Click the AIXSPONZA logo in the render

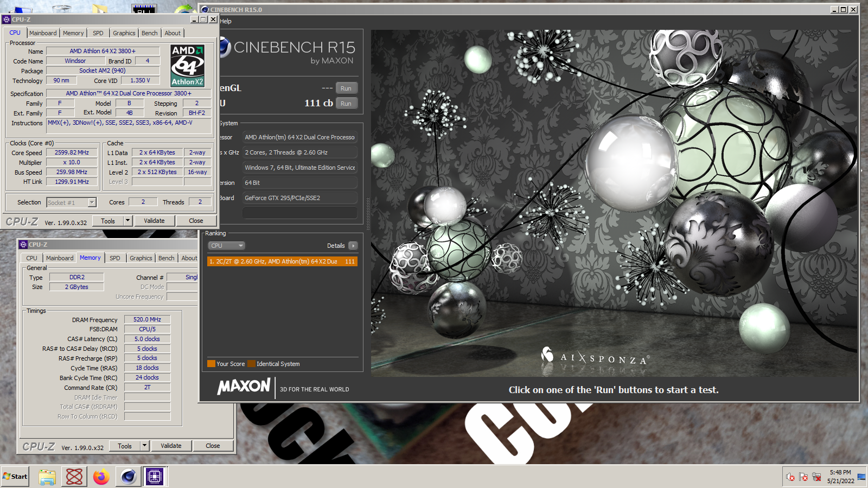tap(595, 356)
